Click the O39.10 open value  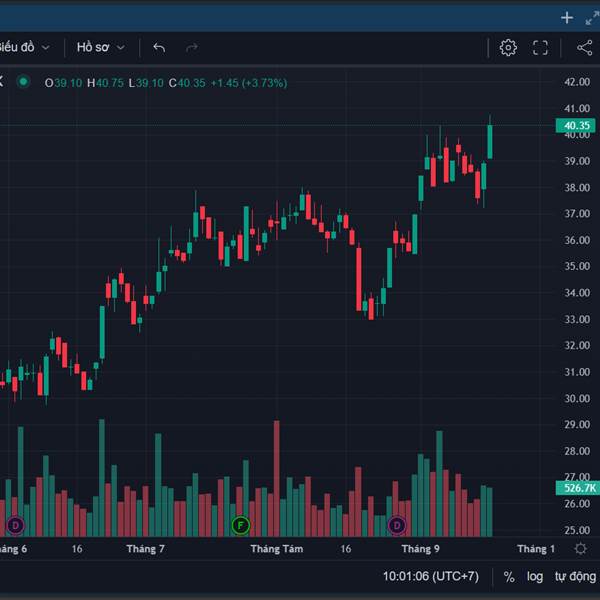(x=63, y=83)
